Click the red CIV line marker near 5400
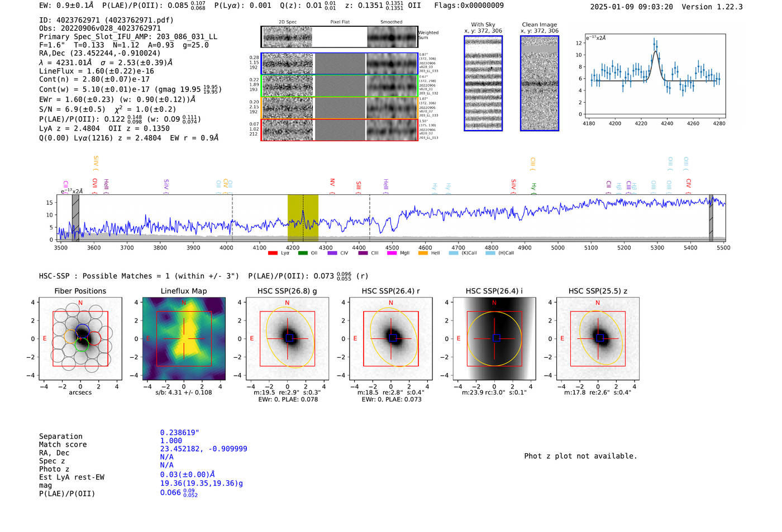The height and width of the screenshot is (532, 782). point(688,186)
